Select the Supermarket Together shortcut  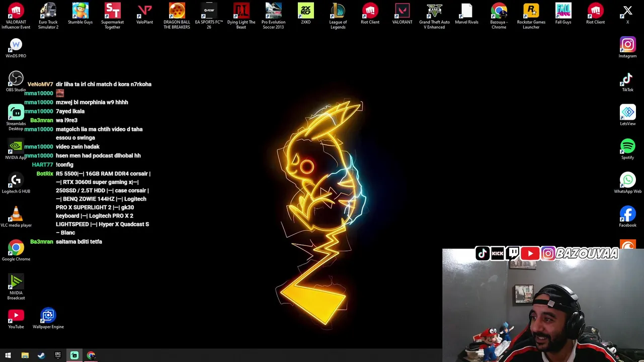[x=113, y=16]
